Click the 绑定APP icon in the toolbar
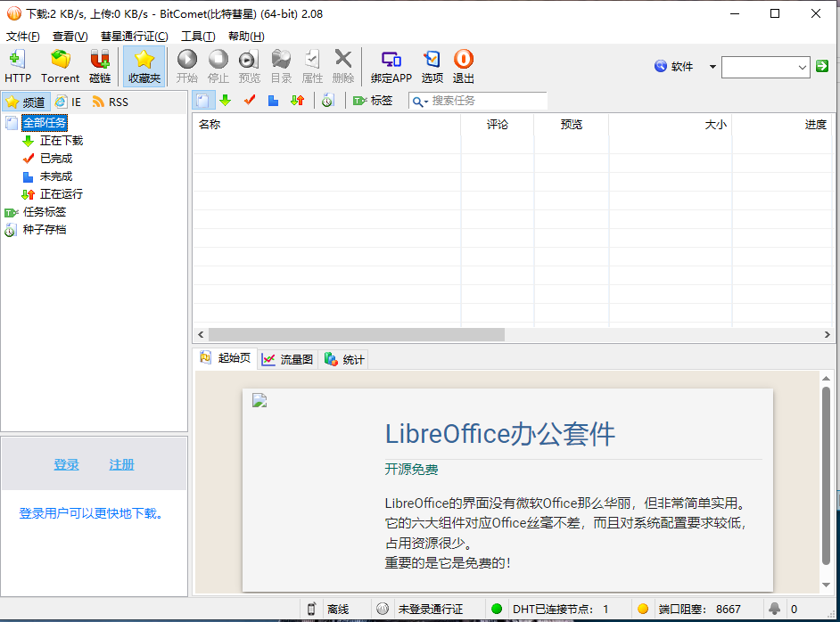Viewport: 840px width, 622px height. tap(391, 64)
